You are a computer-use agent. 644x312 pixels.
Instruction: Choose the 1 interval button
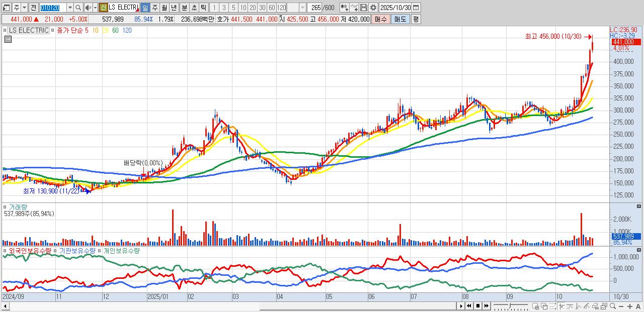[214, 8]
